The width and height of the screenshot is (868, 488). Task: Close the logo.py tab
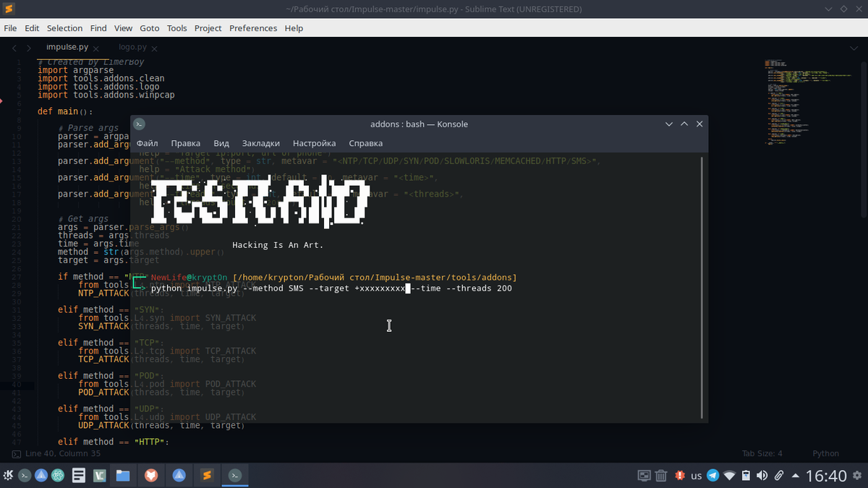click(154, 49)
